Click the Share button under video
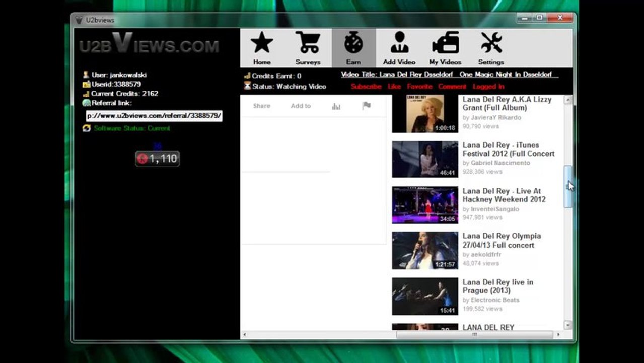Viewport: 644px width, 363px height. click(262, 106)
